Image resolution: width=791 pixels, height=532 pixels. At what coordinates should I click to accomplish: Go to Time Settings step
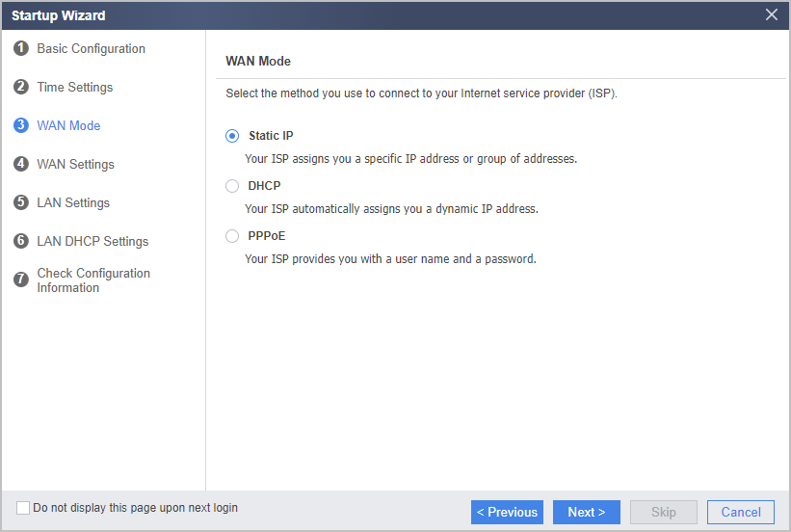74,87
